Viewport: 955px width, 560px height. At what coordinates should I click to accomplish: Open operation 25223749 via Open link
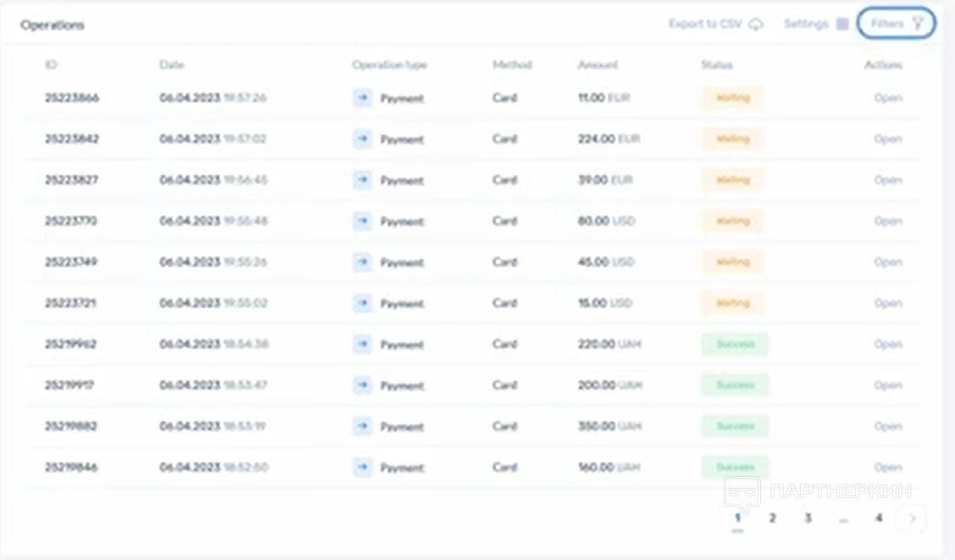pos(888,263)
